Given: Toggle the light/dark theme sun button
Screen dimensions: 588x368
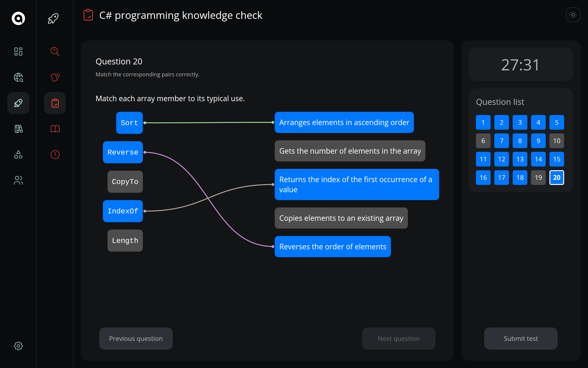Looking at the screenshot, I should click(x=573, y=15).
